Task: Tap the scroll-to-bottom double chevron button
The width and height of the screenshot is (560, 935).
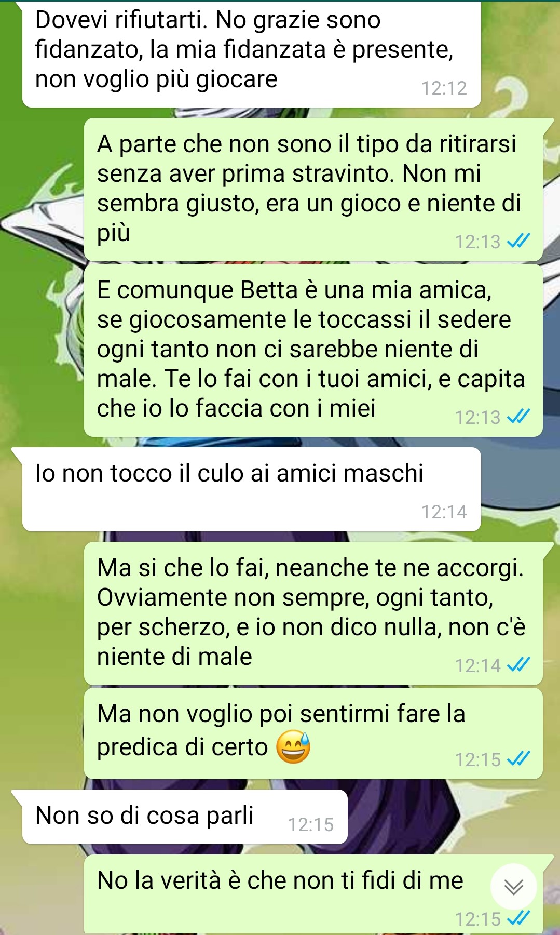Action: pos(513,887)
